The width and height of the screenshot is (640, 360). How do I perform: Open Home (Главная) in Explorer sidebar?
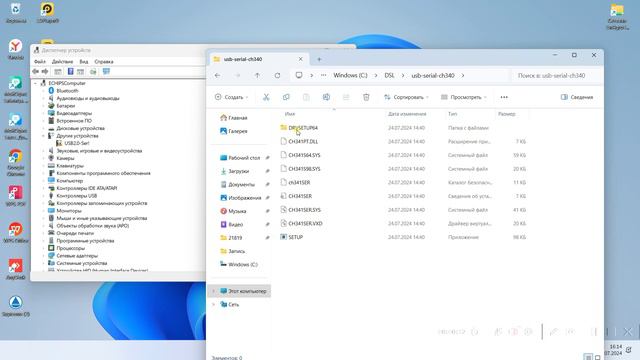(x=233, y=118)
